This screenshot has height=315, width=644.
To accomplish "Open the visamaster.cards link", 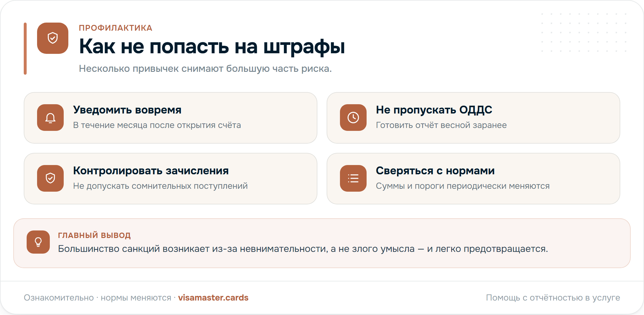I will pos(213,298).
